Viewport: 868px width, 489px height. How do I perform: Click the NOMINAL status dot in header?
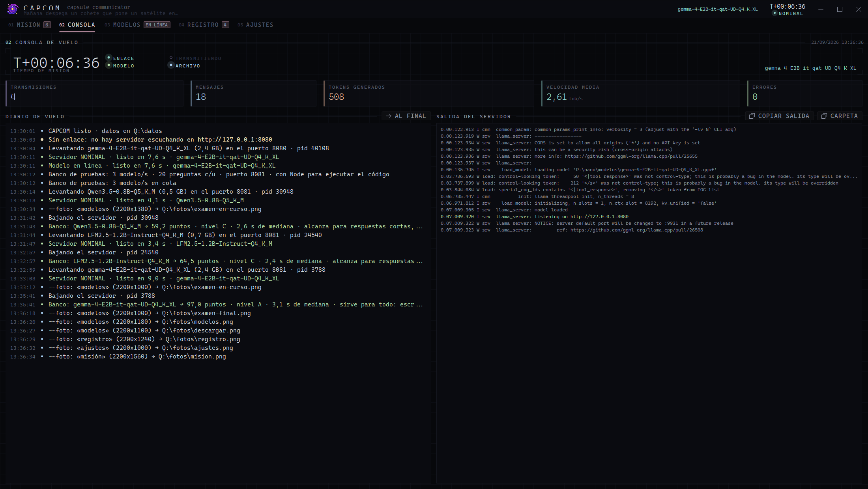[x=774, y=13]
